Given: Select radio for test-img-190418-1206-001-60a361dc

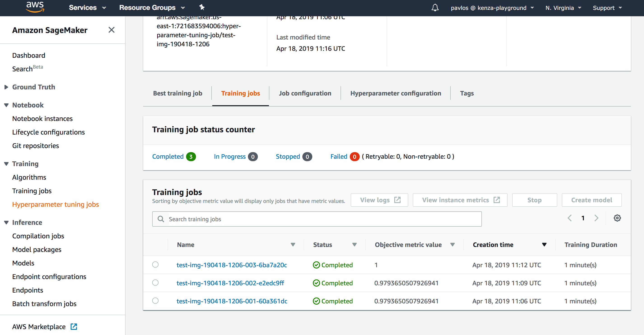Looking at the screenshot, I should [x=155, y=300].
